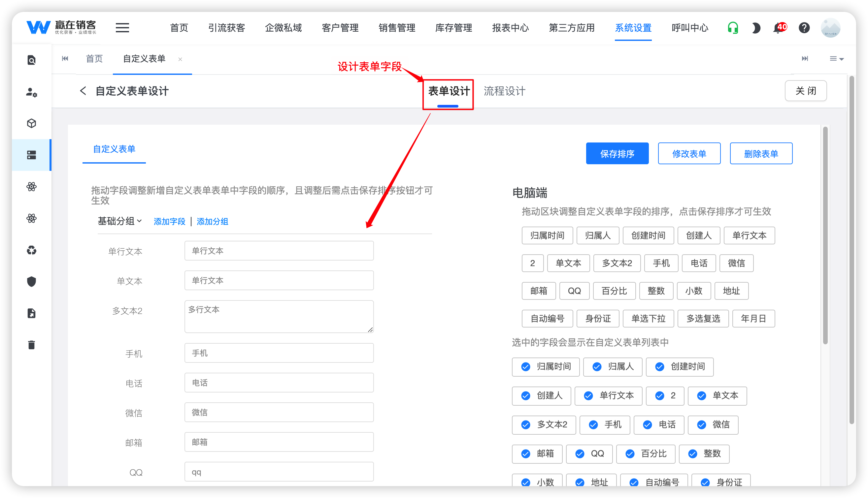This screenshot has height=498, width=868.
Task: Click the green headset support icon
Action: point(732,28)
